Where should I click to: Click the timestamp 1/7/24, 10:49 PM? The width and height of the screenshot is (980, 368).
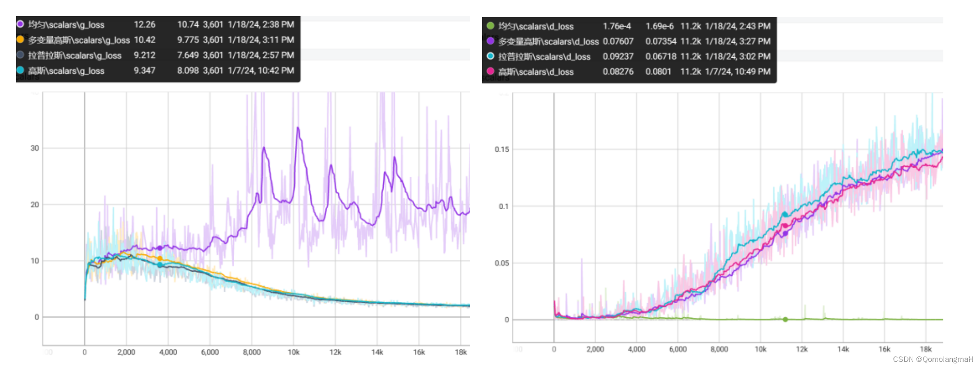[738, 72]
